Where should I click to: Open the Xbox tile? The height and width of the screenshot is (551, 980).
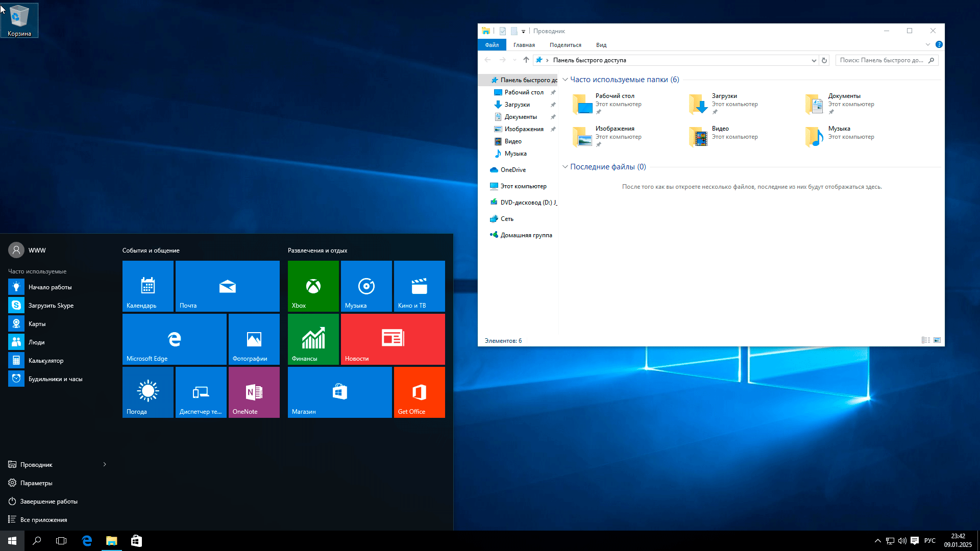313,286
